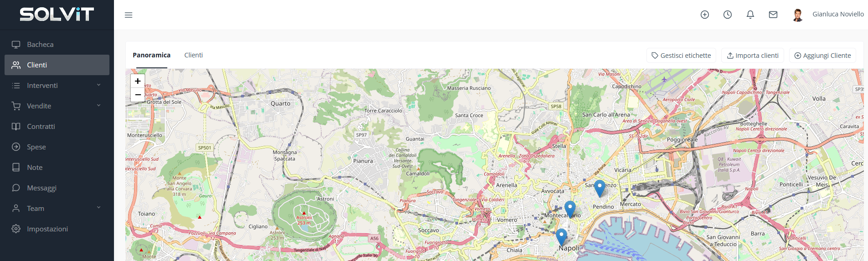Viewport: 868px width, 261px height.
Task: Zoom out on the map
Action: pyautogui.click(x=138, y=95)
